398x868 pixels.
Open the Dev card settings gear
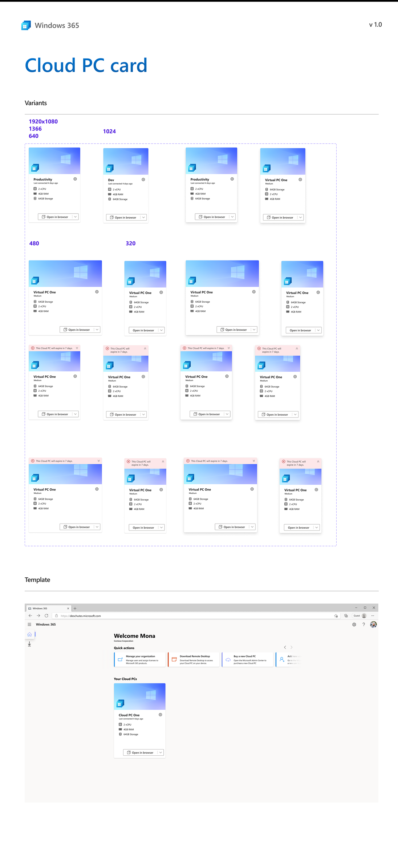(x=143, y=179)
